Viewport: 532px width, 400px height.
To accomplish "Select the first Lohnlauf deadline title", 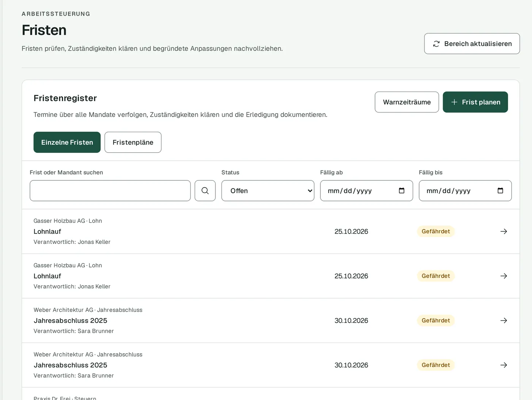I will point(47,231).
